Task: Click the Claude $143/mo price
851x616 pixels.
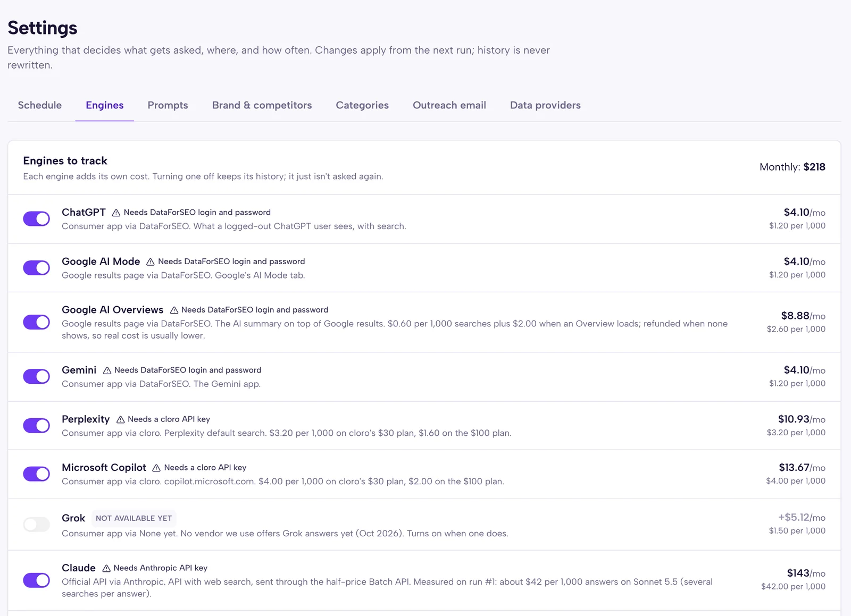Action: pyautogui.click(x=806, y=573)
